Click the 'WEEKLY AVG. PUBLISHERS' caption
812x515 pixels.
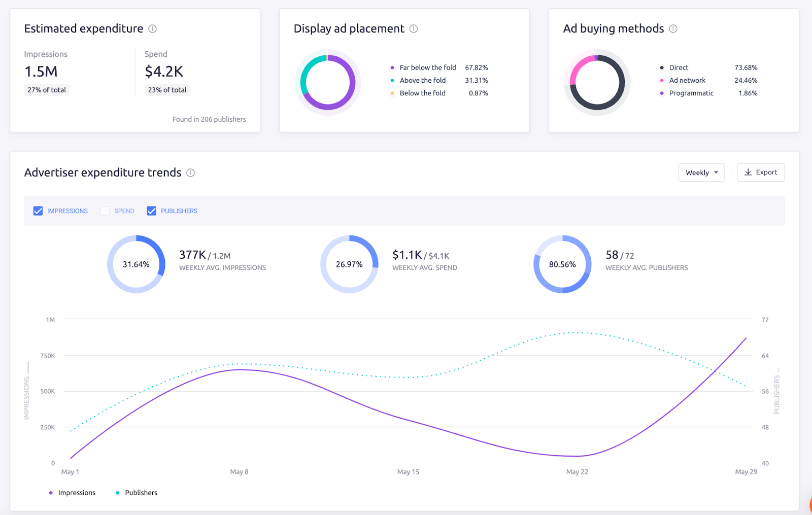647,268
